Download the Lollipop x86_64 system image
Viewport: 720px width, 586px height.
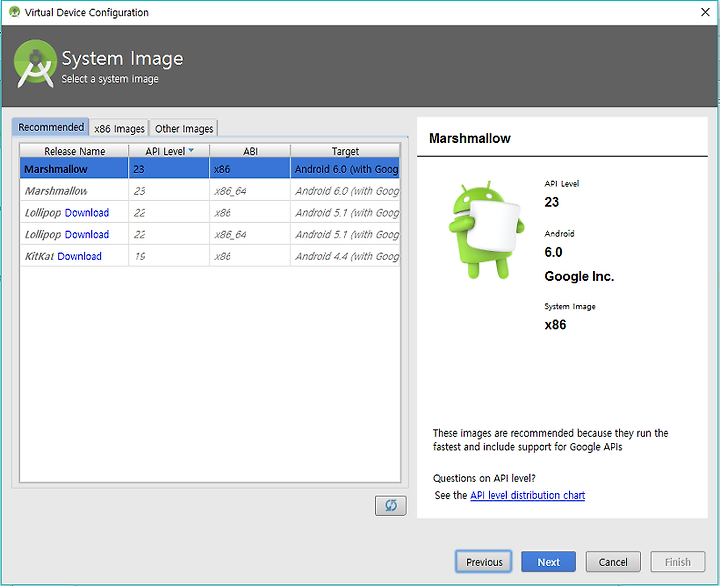coord(87,234)
